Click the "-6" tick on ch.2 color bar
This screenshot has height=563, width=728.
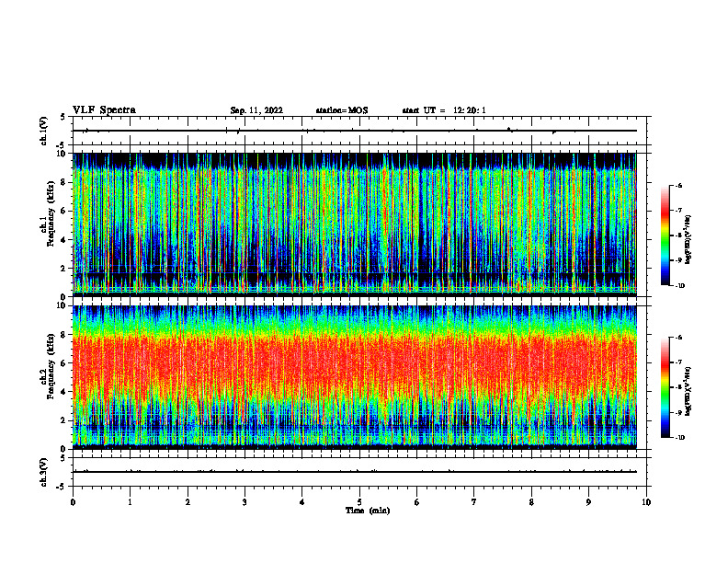pyautogui.click(x=678, y=338)
